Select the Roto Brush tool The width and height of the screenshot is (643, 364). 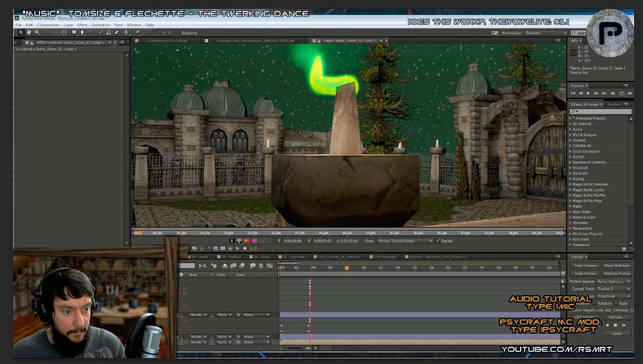[x=127, y=32]
